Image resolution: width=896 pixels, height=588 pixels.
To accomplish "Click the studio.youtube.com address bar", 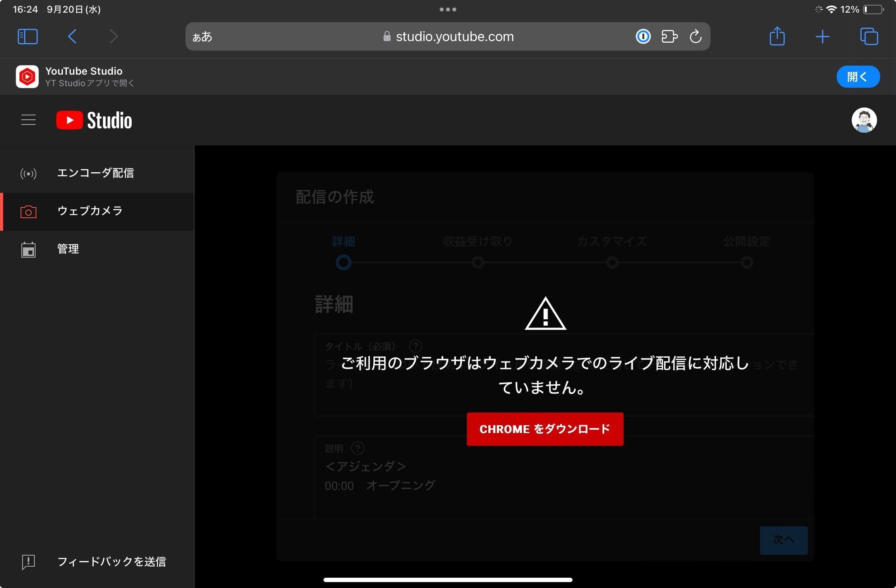I will pyautogui.click(x=448, y=36).
